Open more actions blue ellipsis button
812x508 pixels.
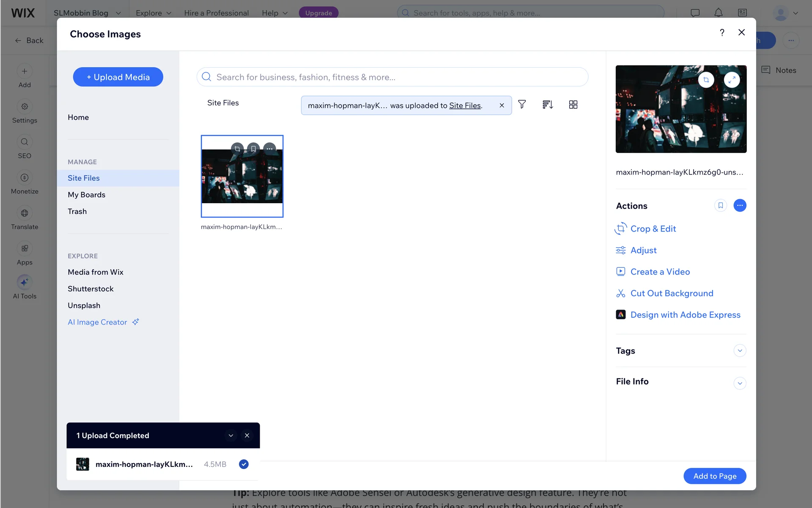click(740, 206)
